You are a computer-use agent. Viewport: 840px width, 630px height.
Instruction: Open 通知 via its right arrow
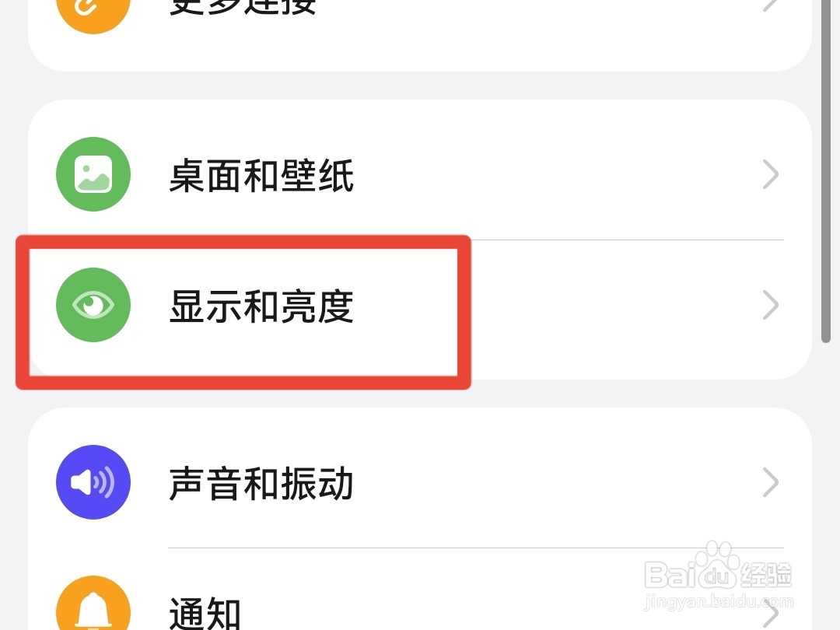[770, 614]
